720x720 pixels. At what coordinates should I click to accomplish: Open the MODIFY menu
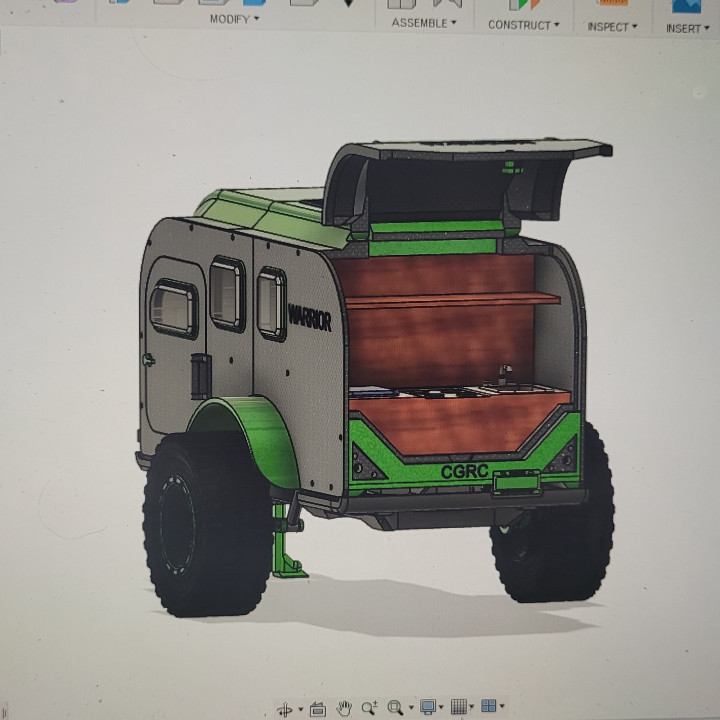[x=234, y=19]
